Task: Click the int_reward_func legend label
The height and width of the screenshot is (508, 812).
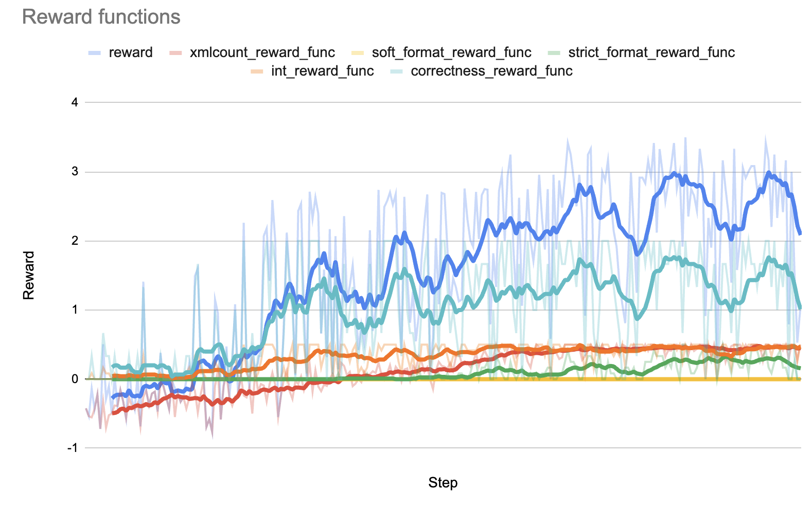Action: (x=322, y=71)
